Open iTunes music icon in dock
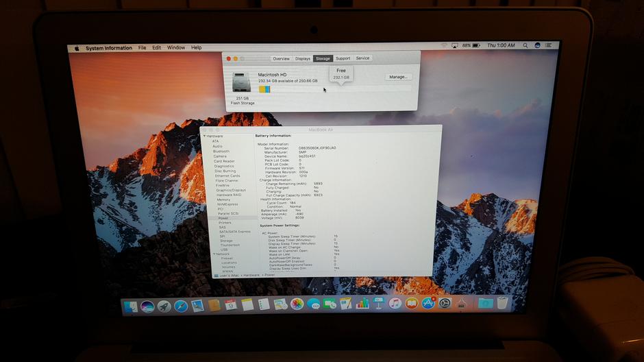Image resolution: width=644 pixels, height=362 pixels. pyautogui.click(x=395, y=304)
